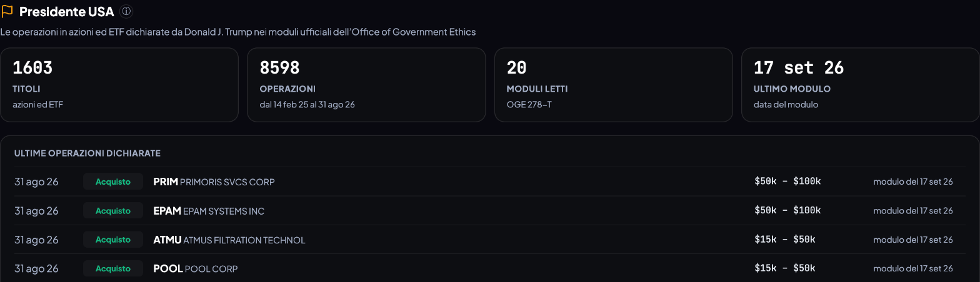Click the Acquisto badge on the ATMU row

[x=113, y=240]
